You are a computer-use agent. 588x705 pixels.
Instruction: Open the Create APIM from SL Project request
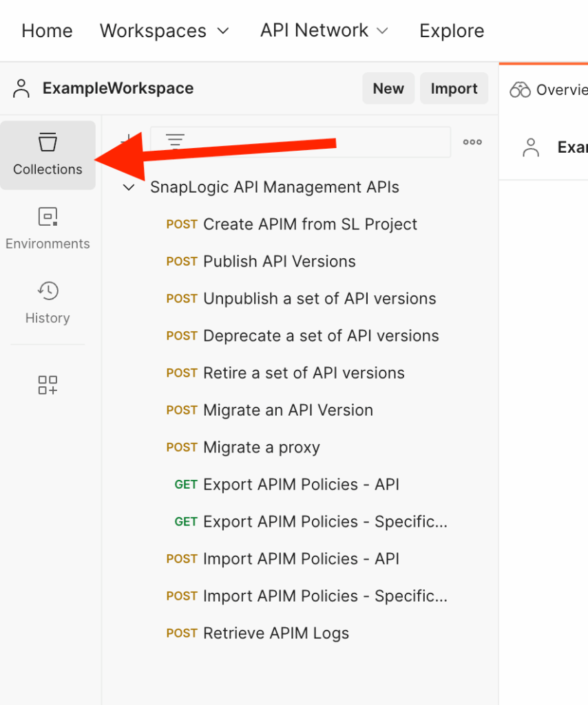[310, 224]
